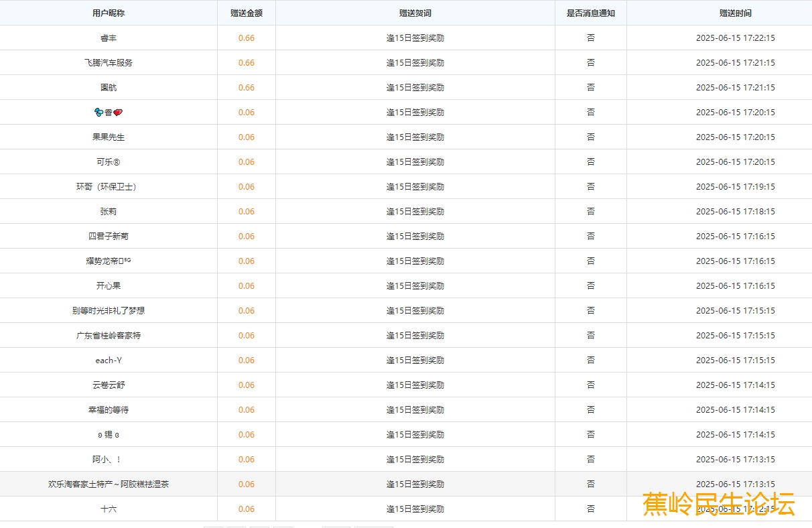Click the username 睿丰
This screenshot has width=812, height=528.
pyautogui.click(x=109, y=38)
